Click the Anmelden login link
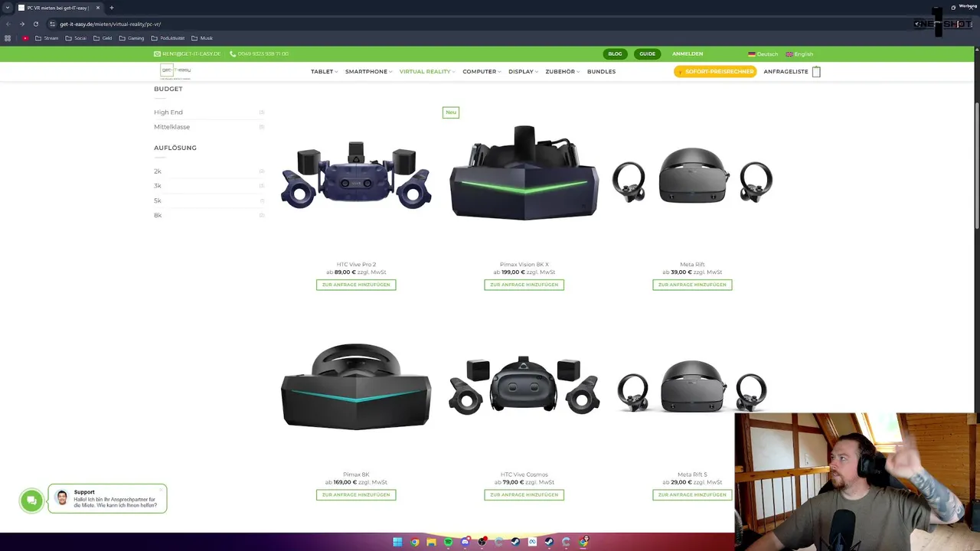 click(688, 54)
